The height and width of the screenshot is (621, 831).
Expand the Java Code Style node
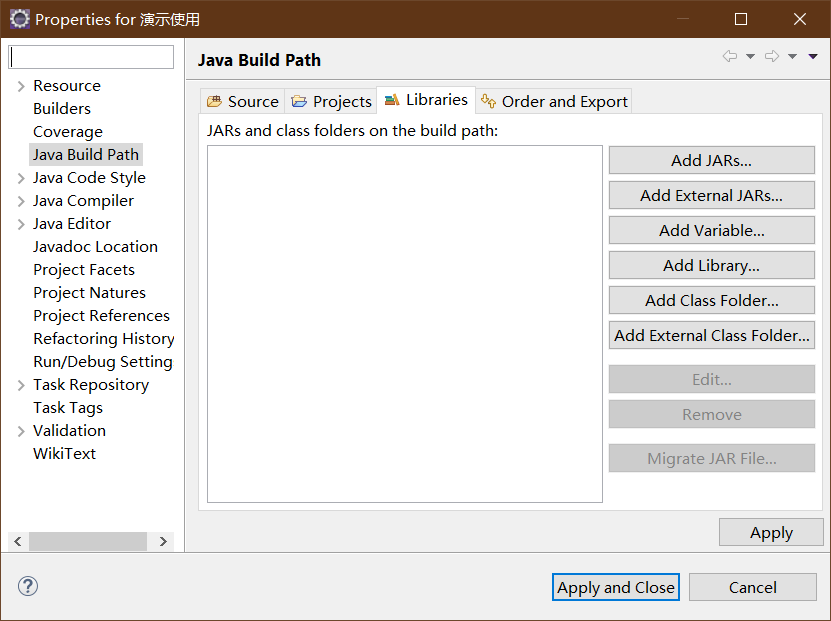pos(21,178)
